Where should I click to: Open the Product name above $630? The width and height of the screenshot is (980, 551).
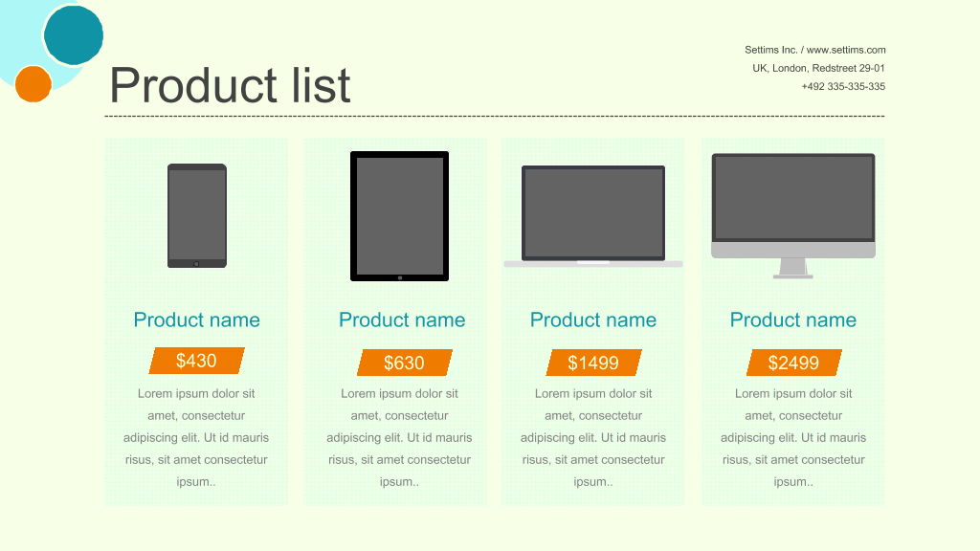pyautogui.click(x=402, y=320)
